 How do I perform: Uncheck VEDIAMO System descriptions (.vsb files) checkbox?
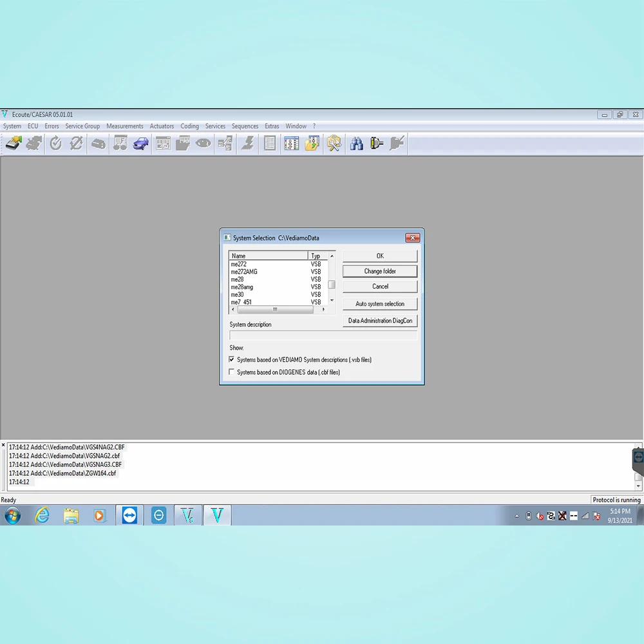(x=232, y=359)
